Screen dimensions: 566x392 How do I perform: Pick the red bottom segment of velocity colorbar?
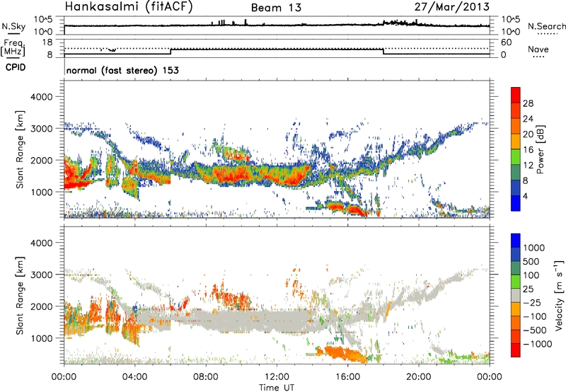(516, 350)
